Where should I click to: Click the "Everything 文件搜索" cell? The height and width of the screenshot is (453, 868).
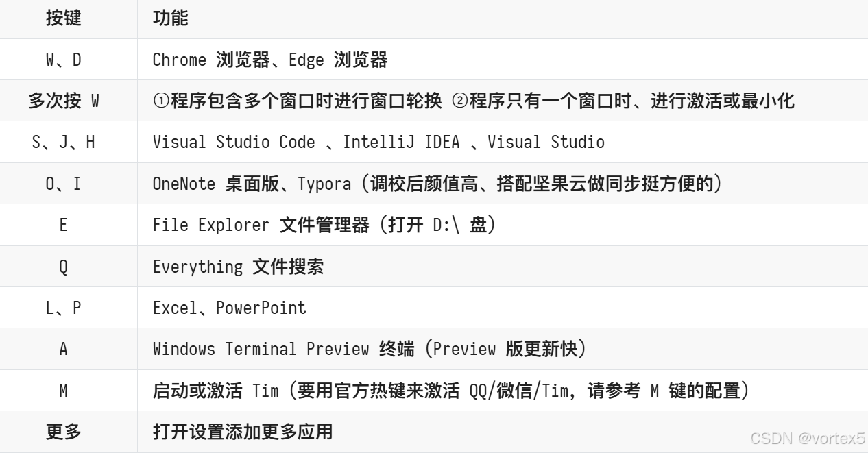(503, 267)
